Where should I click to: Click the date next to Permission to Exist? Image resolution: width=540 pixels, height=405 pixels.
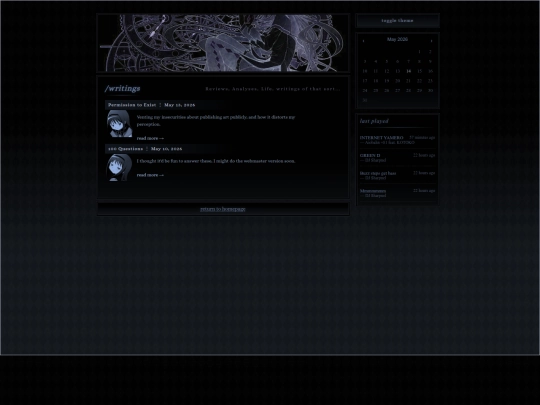(179, 105)
